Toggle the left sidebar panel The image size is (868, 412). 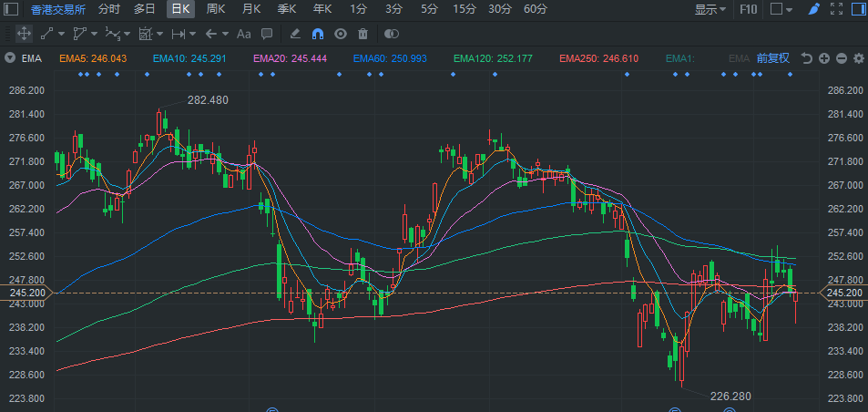coord(11,9)
